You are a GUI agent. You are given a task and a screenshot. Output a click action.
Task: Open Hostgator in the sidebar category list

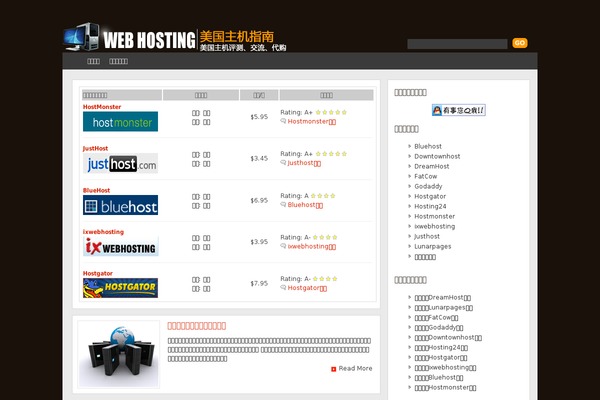pyautogui.click(x=430, y=196)
